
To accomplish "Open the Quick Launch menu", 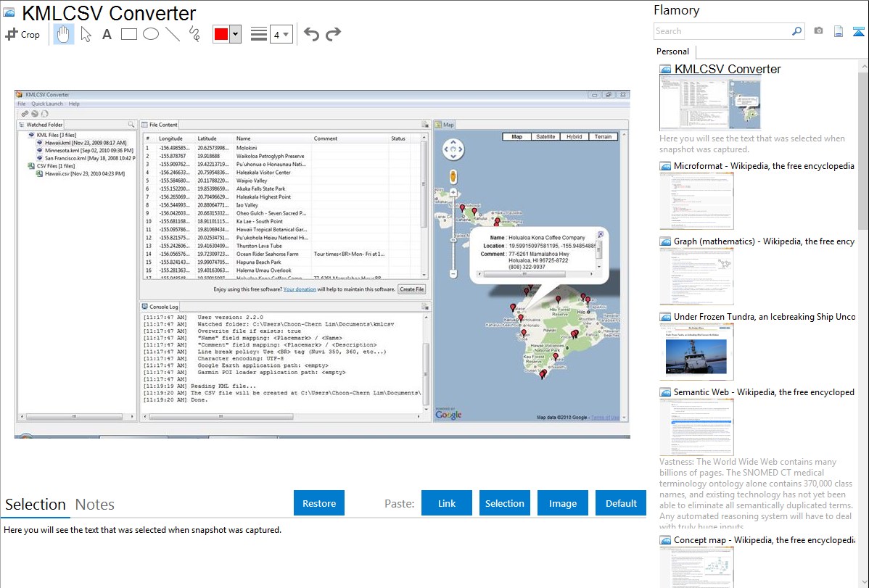I will click(x=46, y=104).
